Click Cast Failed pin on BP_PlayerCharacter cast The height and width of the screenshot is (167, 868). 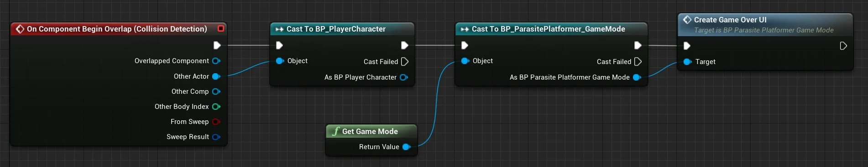coord(405,61)
